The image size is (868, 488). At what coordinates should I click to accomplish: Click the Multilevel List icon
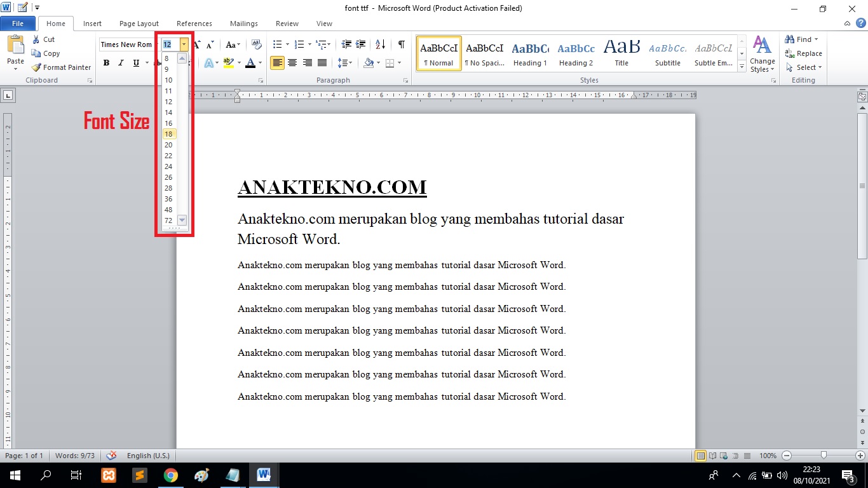[322, 44]
